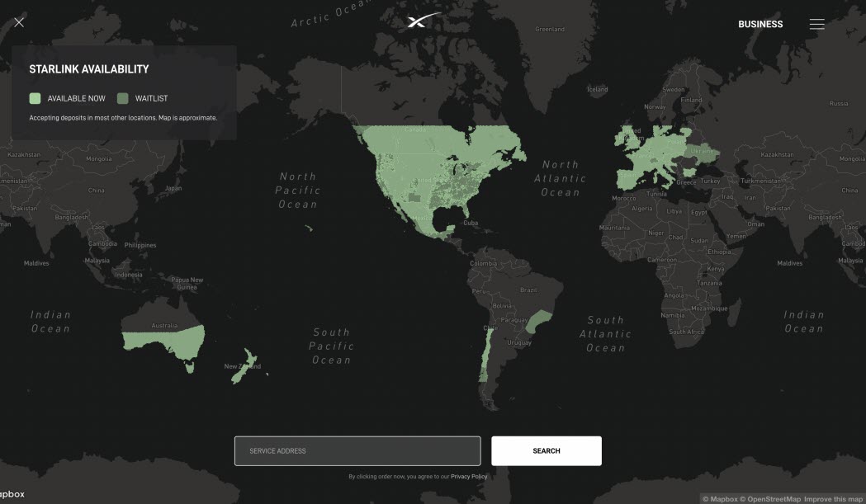The image size is (866, 504).
Task: Click the X close icon at top left
Action: 19,22
